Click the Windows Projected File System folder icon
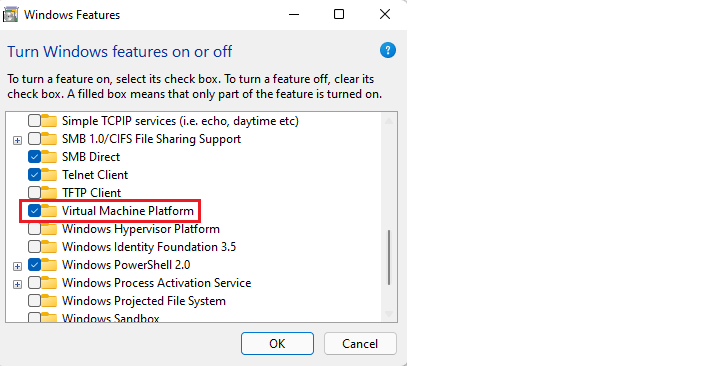This screenshot has width=728, height=366. tap(49, 301)
